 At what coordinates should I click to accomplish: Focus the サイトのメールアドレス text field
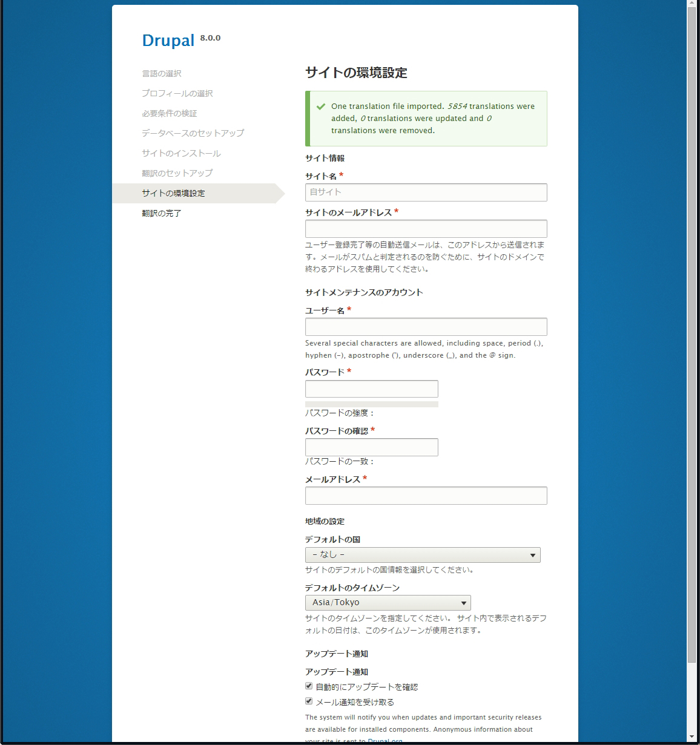pos(426,229)
